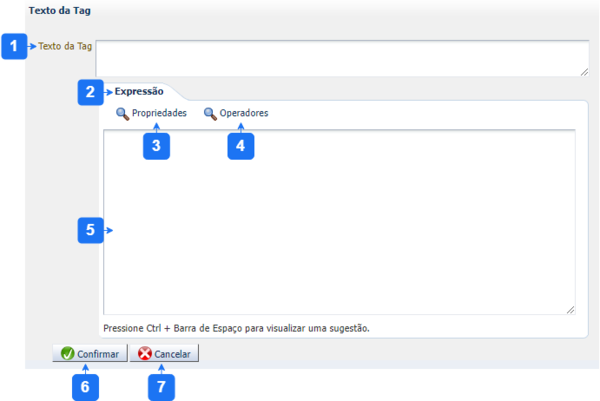Select the Expressão tab
The image size is (600, 401).
coord(139,91)
